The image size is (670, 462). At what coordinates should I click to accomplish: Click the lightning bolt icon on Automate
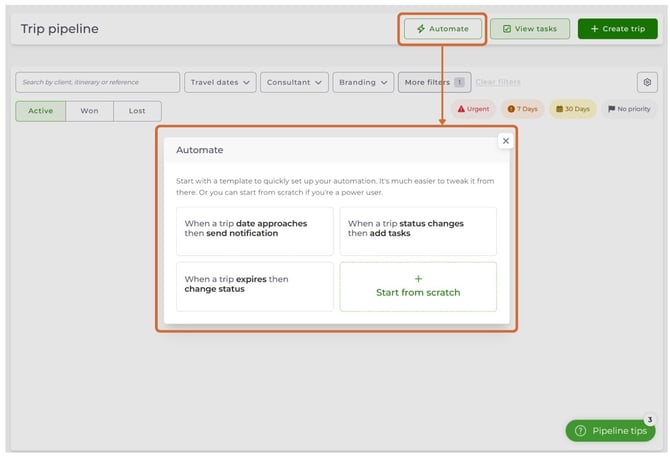point(421,29)
